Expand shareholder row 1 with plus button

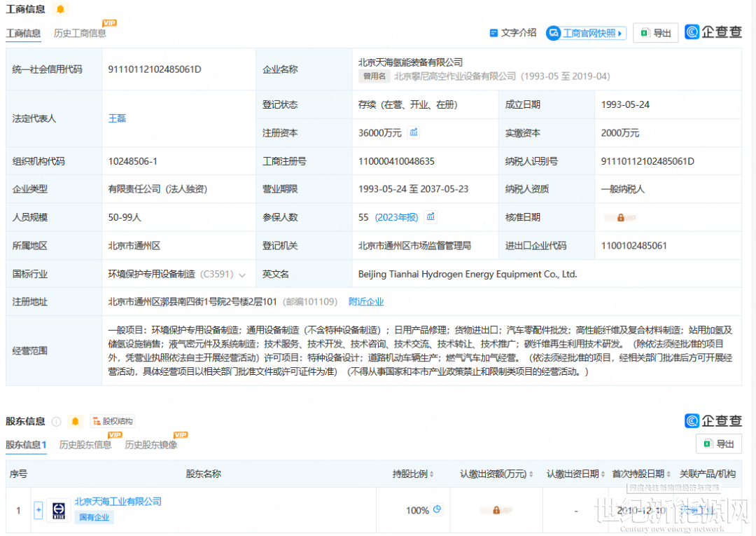pos(38,510)
